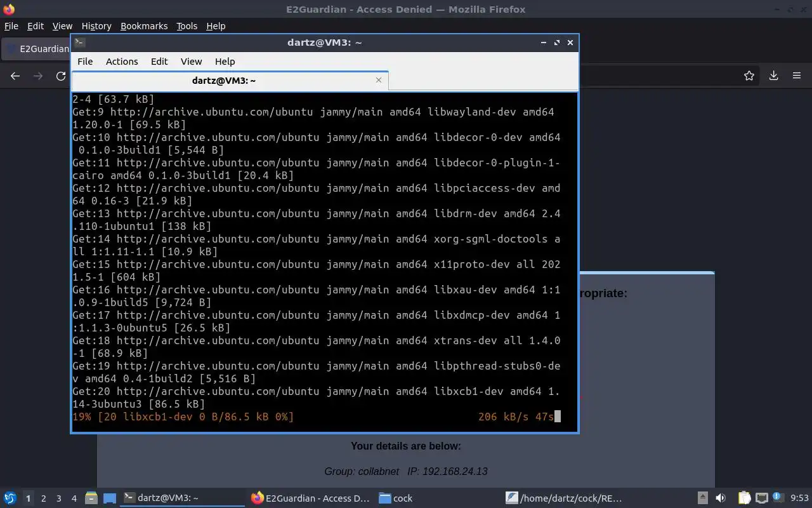Open the terminal View menu
812x508 pixels.
[x=191, y=62]
